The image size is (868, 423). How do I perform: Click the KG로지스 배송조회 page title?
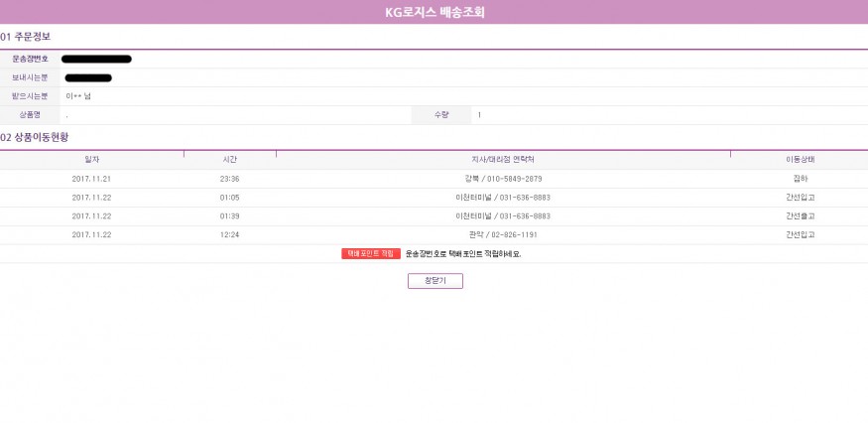coord(434,13)
